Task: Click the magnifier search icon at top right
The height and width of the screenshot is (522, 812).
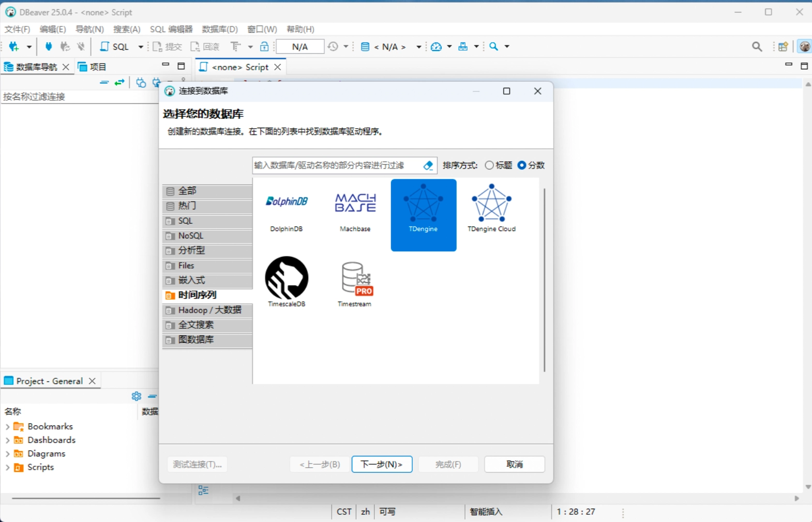Action: tap(757, 47)
